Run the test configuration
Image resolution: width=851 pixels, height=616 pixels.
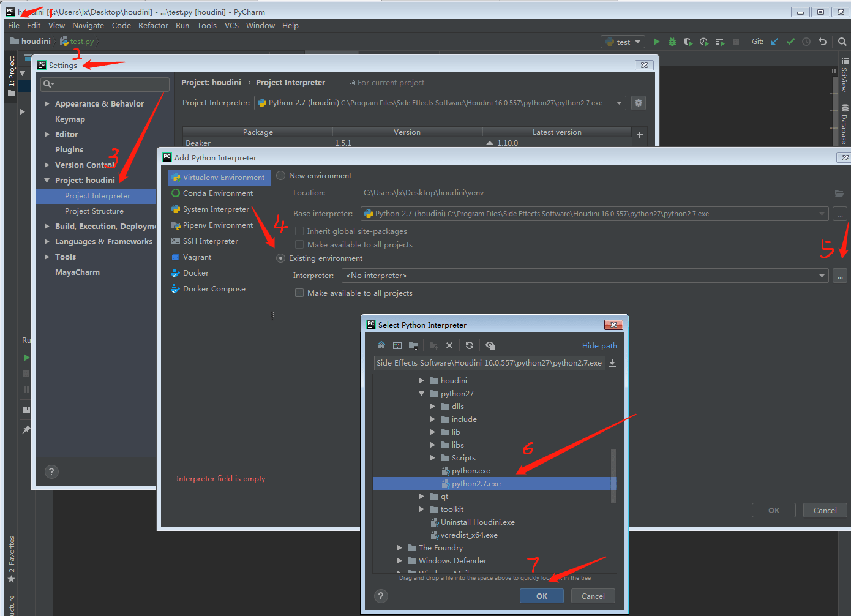[x=656, y=41]
